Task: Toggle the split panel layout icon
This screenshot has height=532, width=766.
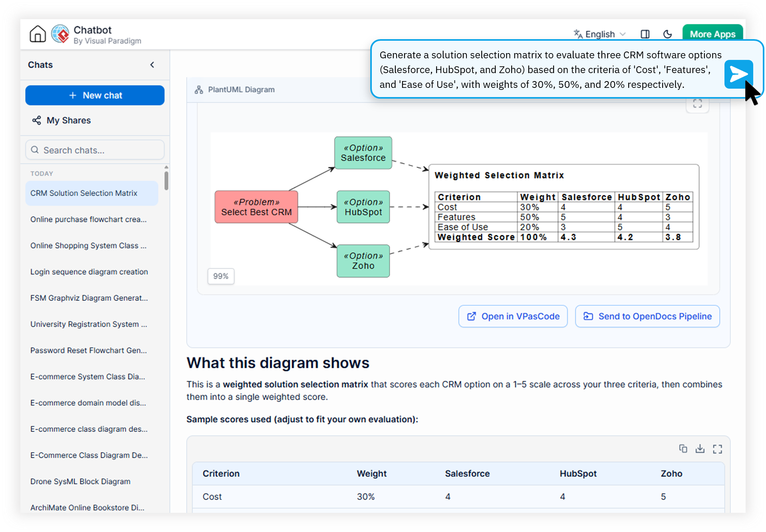Action: [x=645, y=34]
